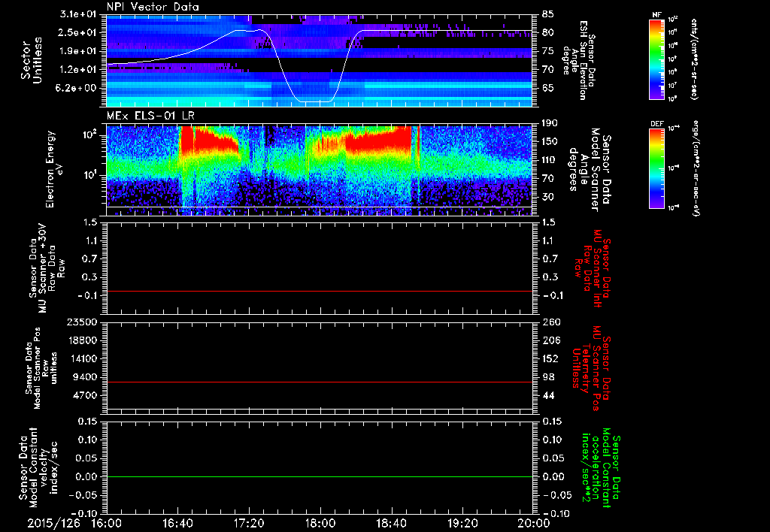Click the 23500 scanner position tick
The image size is (770, 532).
click(x=82, y=322)
